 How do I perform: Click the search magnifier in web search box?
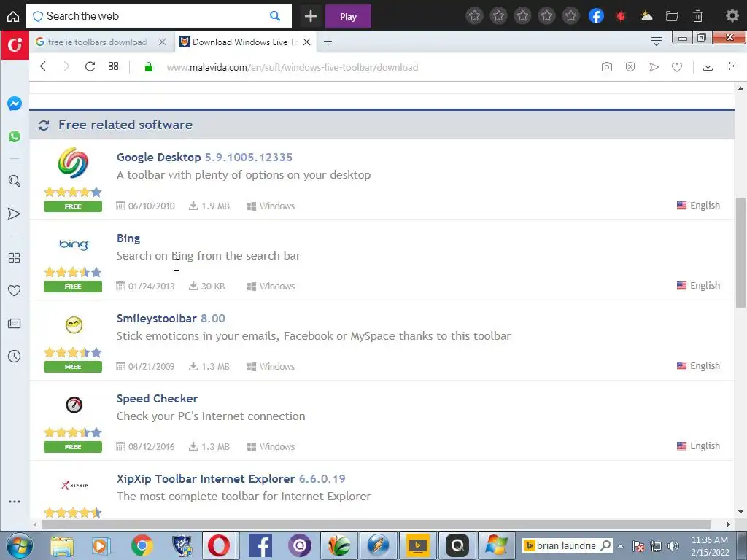tap(275, 16)
